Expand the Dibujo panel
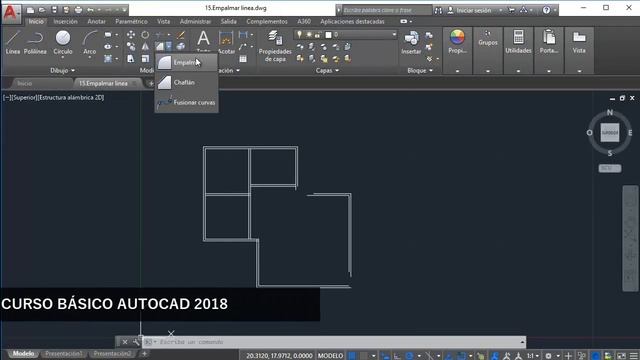The image size is (640, 360). [x=62, y=70]
